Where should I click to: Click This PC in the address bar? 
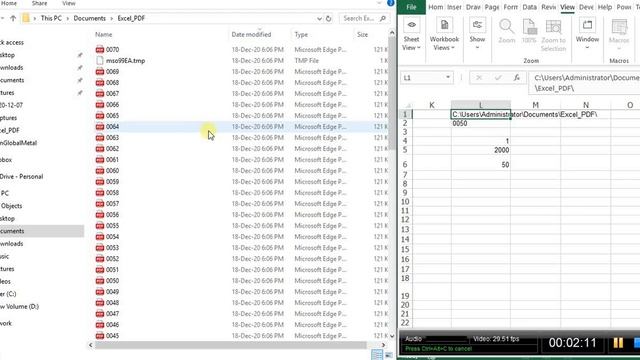pyautogui.click(x=51, y=18)
